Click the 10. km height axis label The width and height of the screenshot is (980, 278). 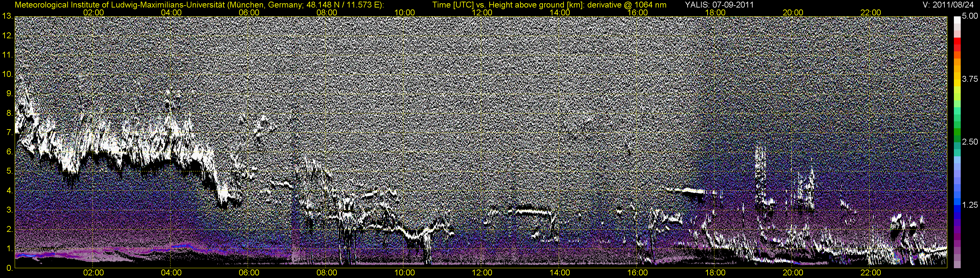(x=8, y=75)
